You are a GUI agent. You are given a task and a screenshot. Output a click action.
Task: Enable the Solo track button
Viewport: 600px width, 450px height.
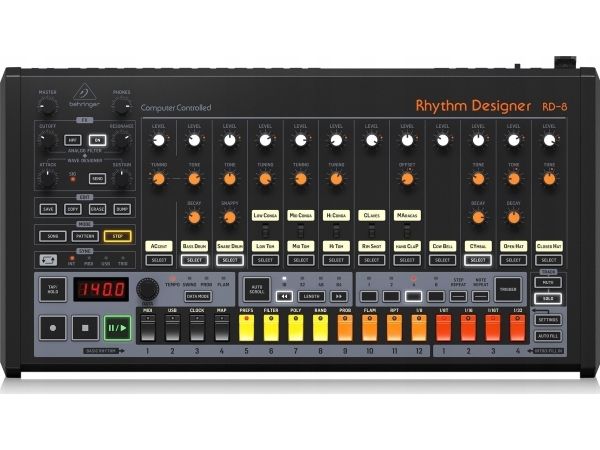547,298
